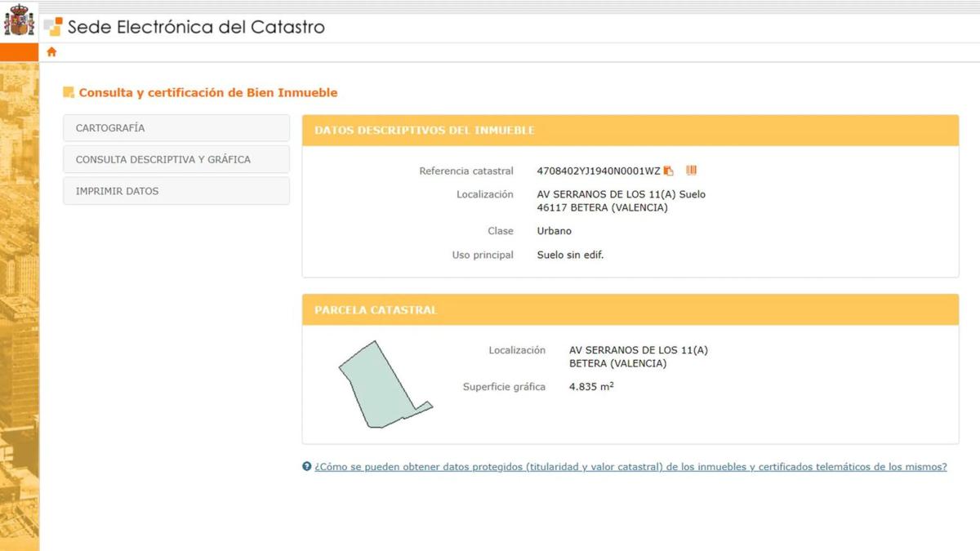Click the orange home icon
Screen dimensions: 980x551
coord(51,52)
